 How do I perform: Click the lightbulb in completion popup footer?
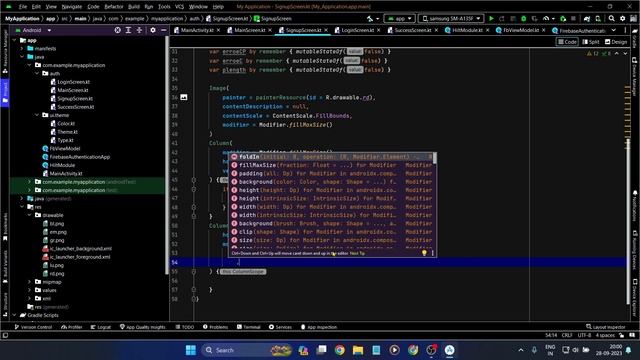[x=424, y=253]
